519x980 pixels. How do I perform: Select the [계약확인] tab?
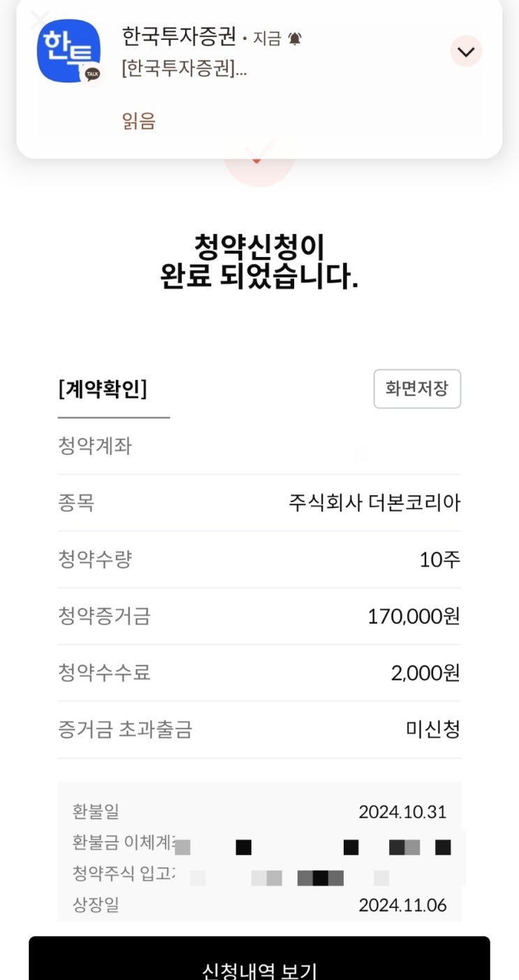point(103,389)
